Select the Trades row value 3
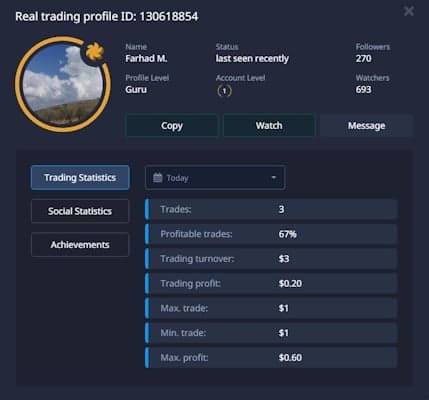This screenshot has width=429, height=400. tap(281, 209)
